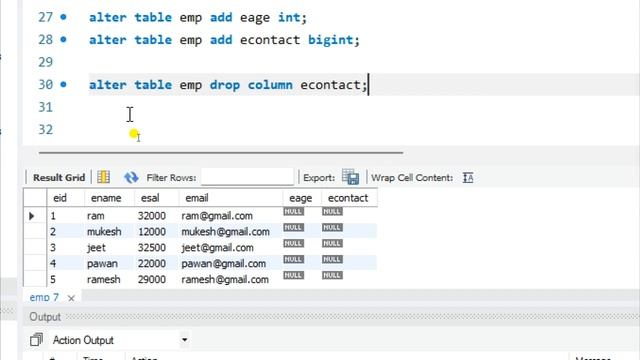Viewport: 640px width, 360px height.
Task: Open the result grid layout icon
Action: 103,177
